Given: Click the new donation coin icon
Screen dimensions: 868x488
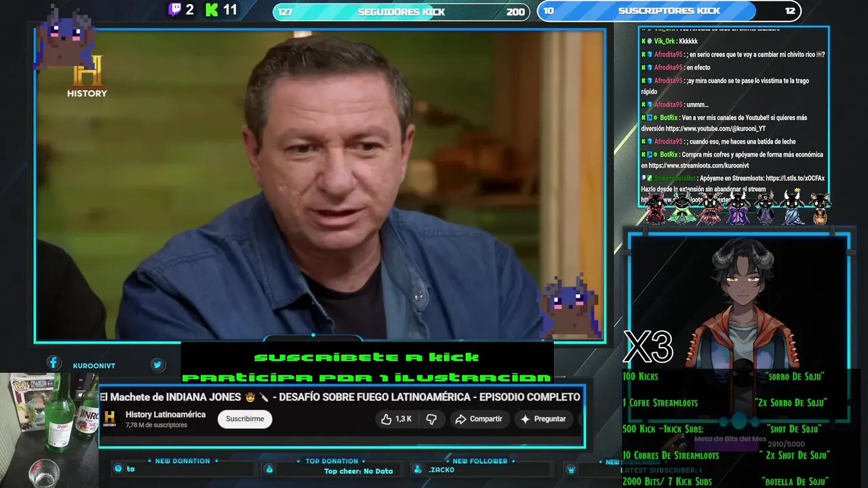Looking at the screenshot, I should click(119, 469).
